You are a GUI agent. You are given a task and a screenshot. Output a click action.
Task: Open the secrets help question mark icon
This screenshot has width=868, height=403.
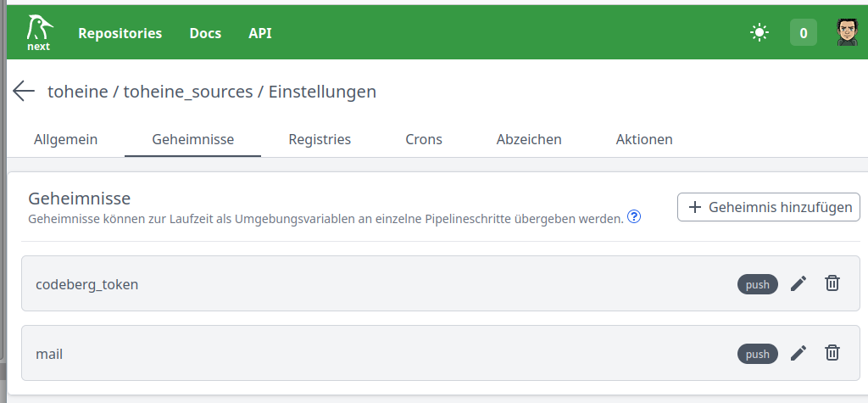(x=633, y=217)
